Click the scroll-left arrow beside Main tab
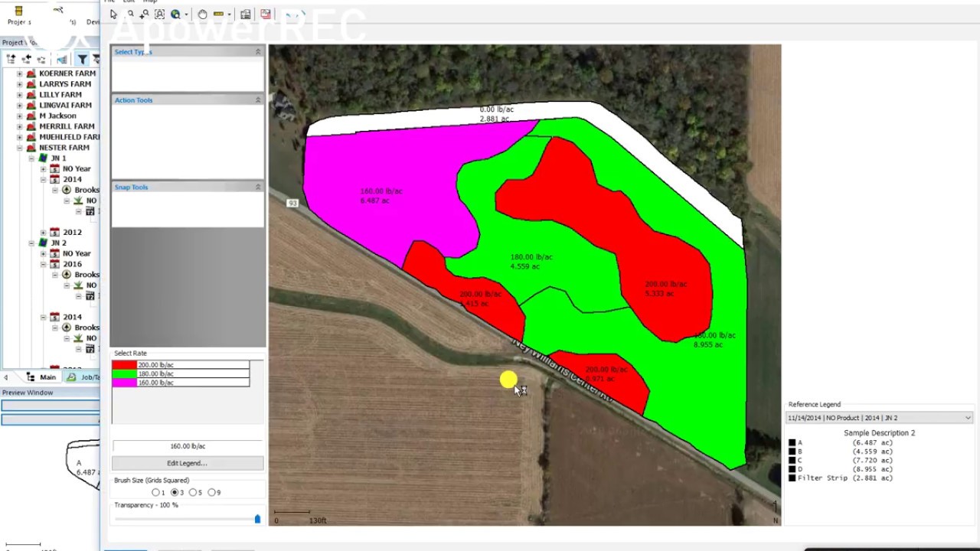This screenshot has width=980, height=551. pos(6,377)
